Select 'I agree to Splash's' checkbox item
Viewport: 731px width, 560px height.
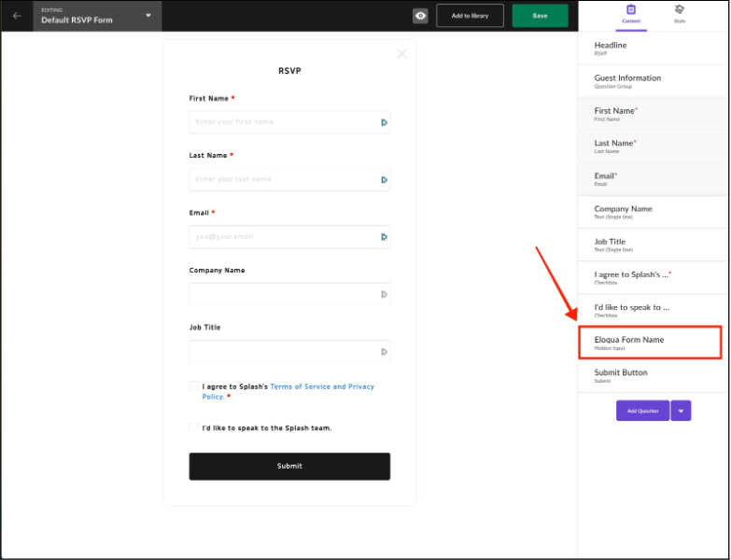click(x=653, y=278)
